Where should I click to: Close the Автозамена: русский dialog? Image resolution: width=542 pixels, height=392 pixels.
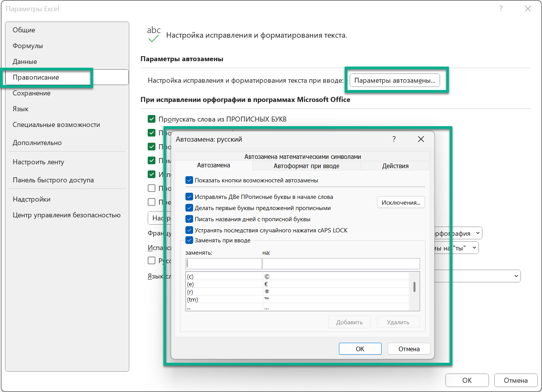pyautogui.click(x=421, y=139)
